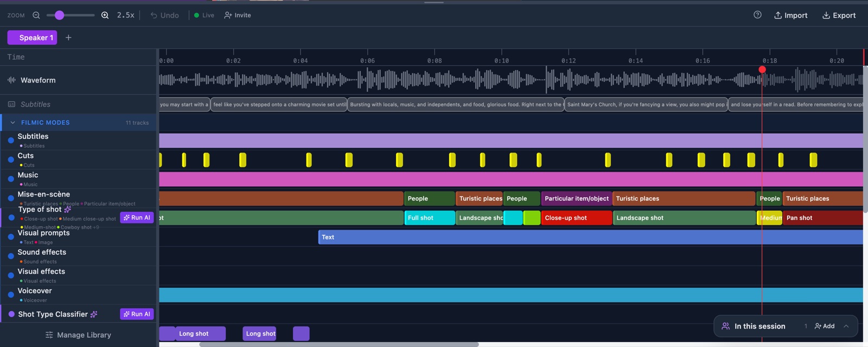Viewport: 868px width, 347px height.
Task: Click the zoom in magnifier icon
Action: coord(105,15)
